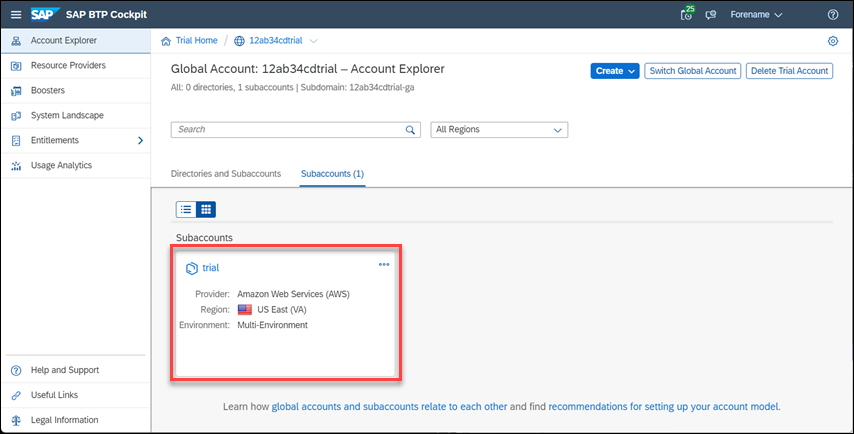Click the Boosters sidebar icon
The image size is (854, 434).
16,91
